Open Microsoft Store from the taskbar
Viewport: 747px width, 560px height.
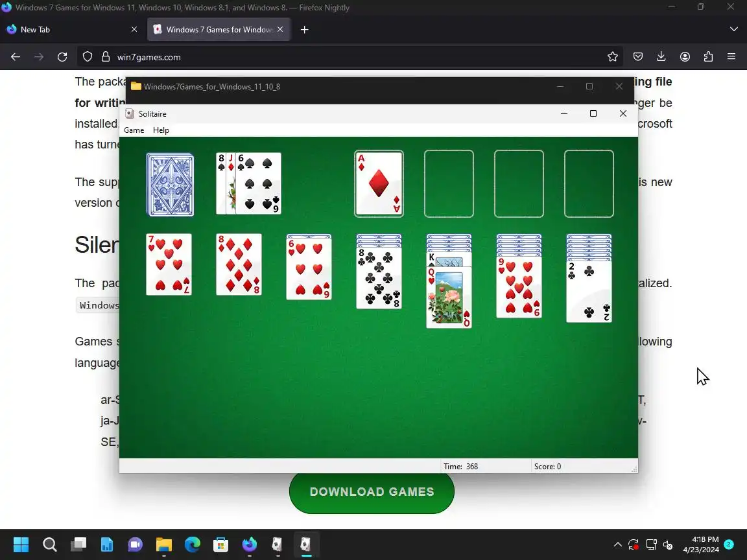pyautogui.click(x=220, y=544)
